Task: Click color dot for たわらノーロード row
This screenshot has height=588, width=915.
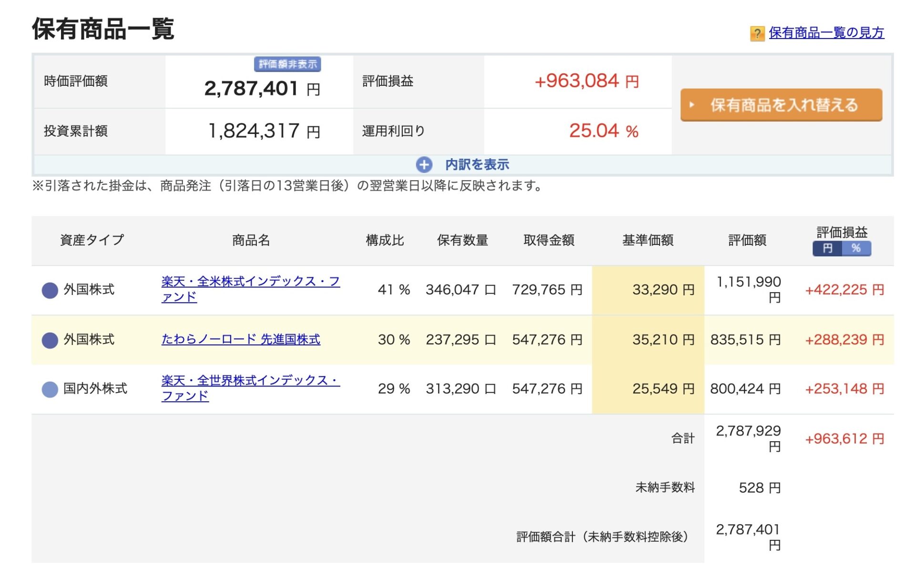Action: click(x=50, y=340)
